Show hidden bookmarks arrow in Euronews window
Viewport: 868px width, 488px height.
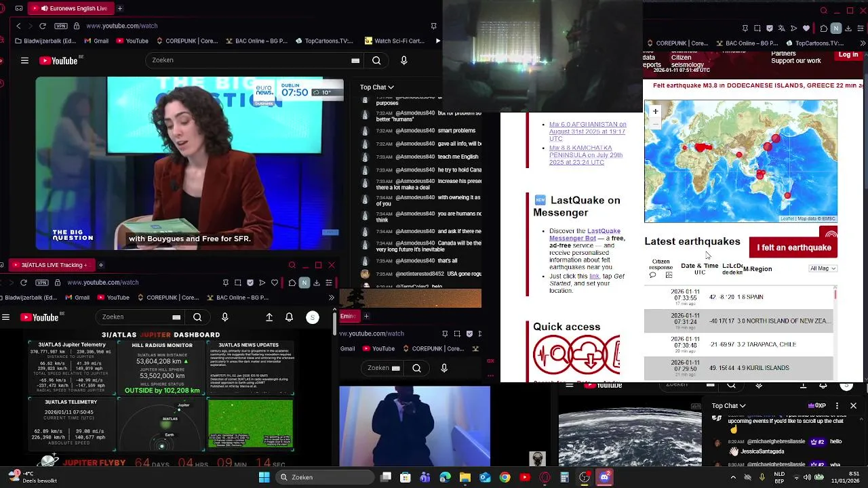click(438, 41)
